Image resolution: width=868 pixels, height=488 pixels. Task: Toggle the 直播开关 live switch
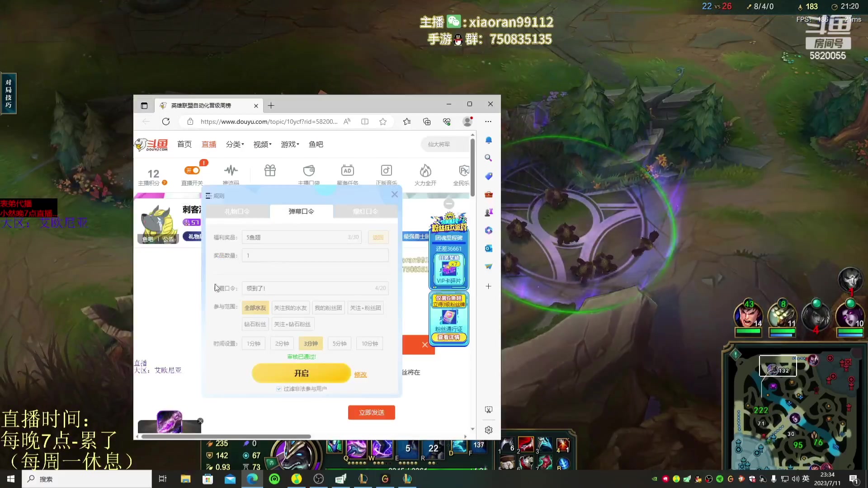pyautogui.click(x=192, y=170)
